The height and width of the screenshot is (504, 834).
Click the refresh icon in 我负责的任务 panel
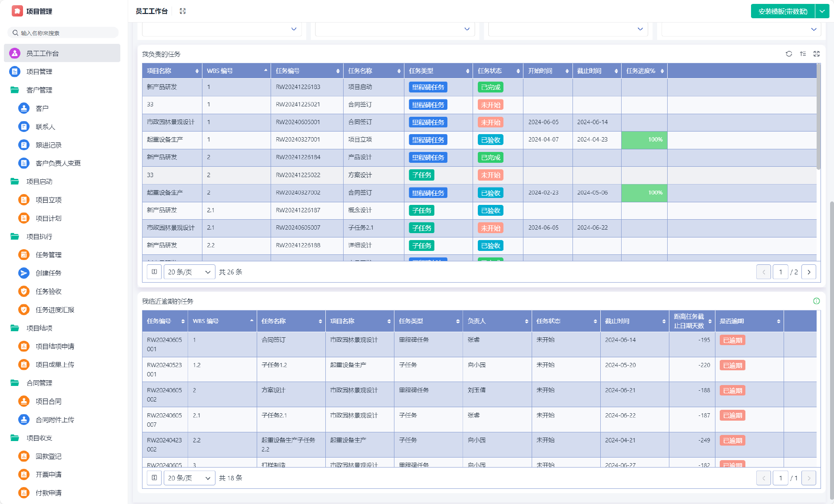pyautogui.click(x=789, y=54)
